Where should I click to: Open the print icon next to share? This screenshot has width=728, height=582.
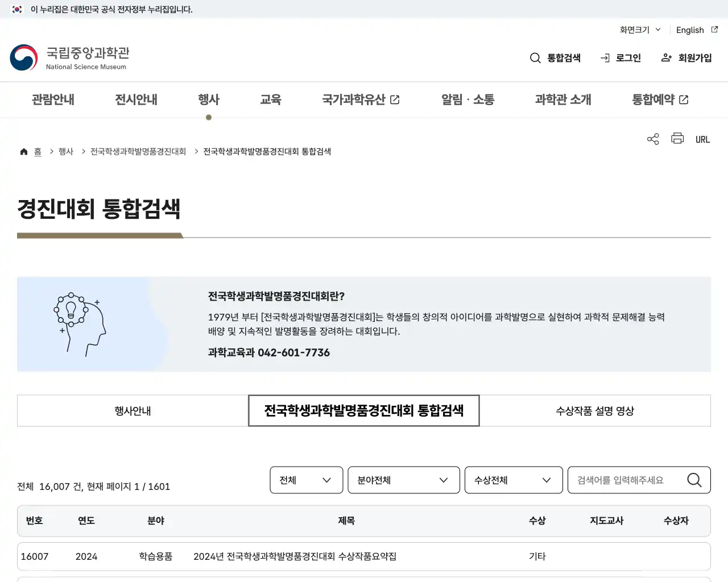tap(677, 138)
